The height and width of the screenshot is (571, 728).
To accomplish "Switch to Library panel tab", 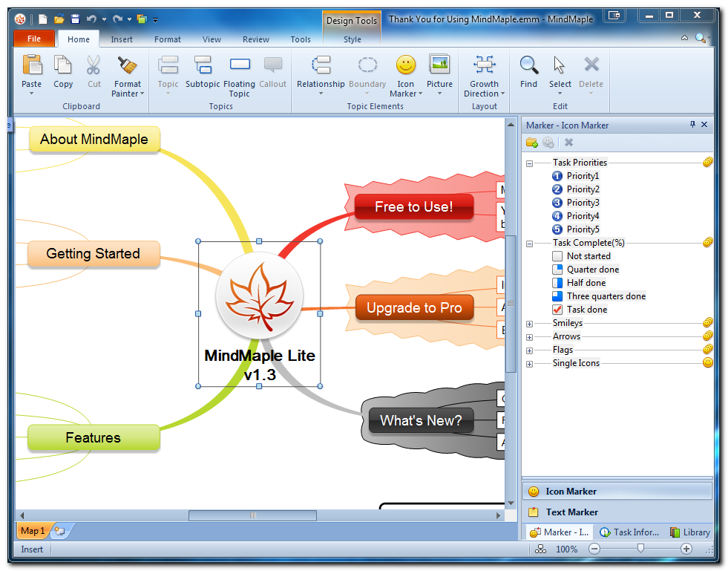I will [690, 532].
